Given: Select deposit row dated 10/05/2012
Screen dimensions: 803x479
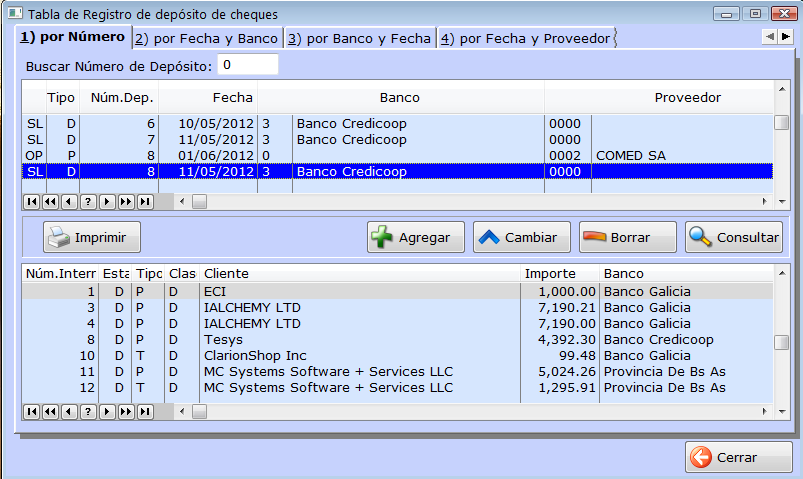Looking at the screenshot, I should [397, 123].
